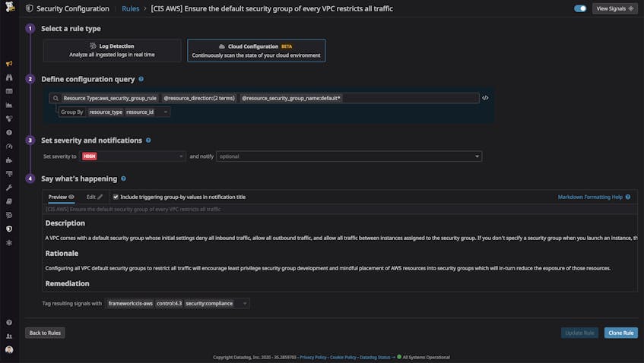Click the Clone Rule button
Viewport: 644px width, 363px height.
coord(620,333)
